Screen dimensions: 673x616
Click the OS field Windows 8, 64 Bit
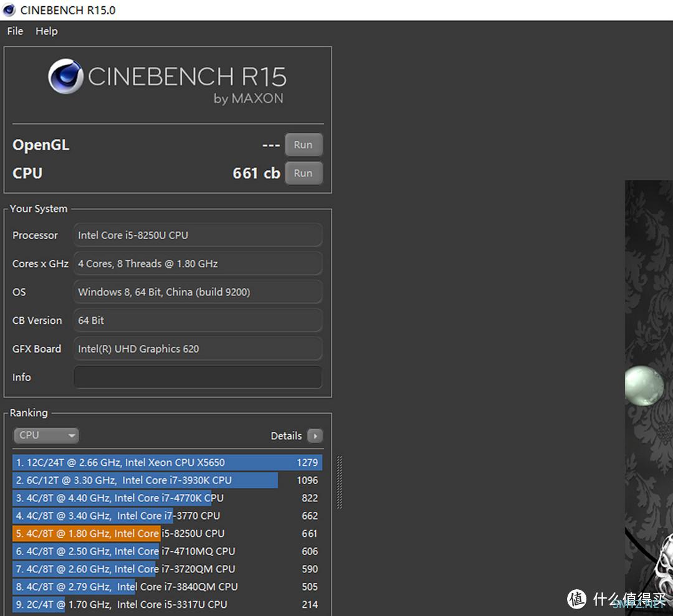coord(198,292)
